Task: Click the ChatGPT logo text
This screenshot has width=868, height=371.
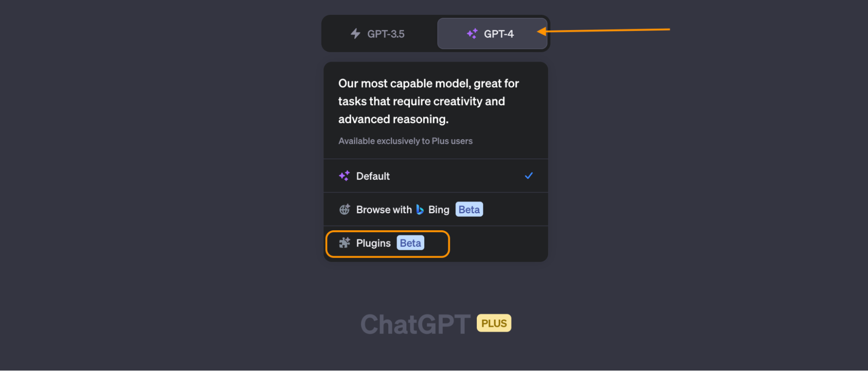Action: pyautogui.click(x=415, y=324)
